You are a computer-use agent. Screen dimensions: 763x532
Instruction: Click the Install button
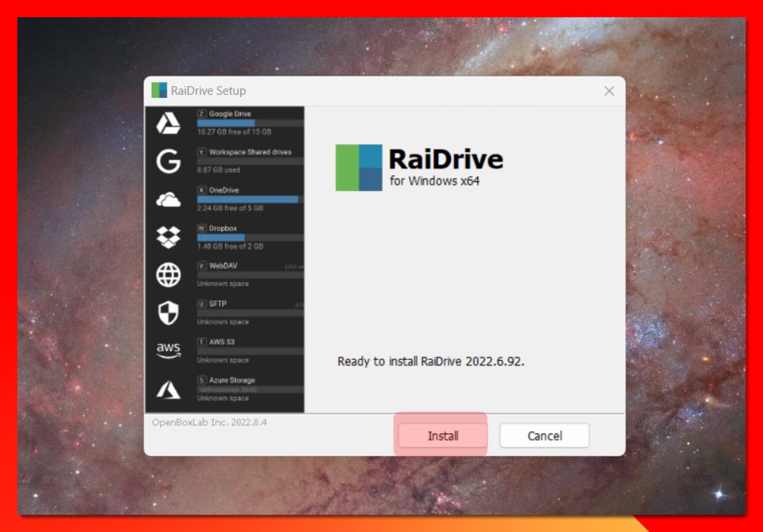[441, 435]
